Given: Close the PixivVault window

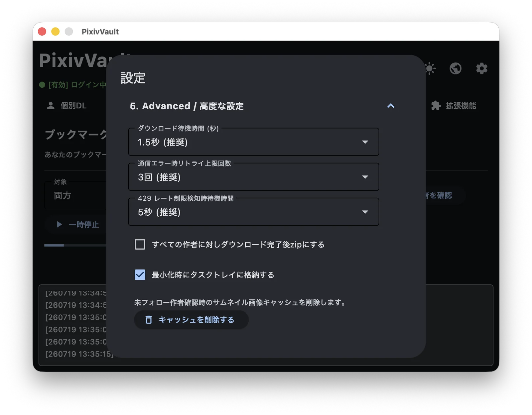Looking at the screenshot, I should 42,32.
